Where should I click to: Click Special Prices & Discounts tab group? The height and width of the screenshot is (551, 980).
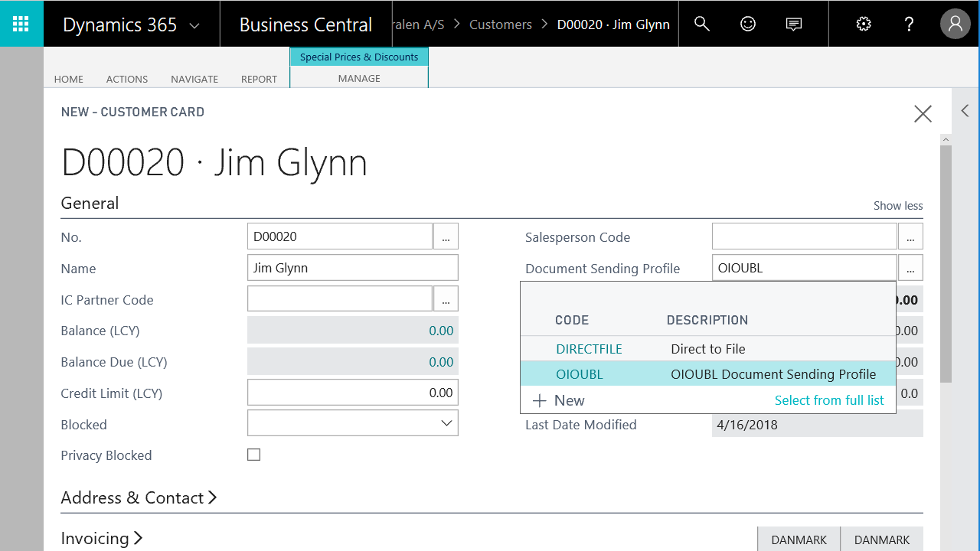359,57
